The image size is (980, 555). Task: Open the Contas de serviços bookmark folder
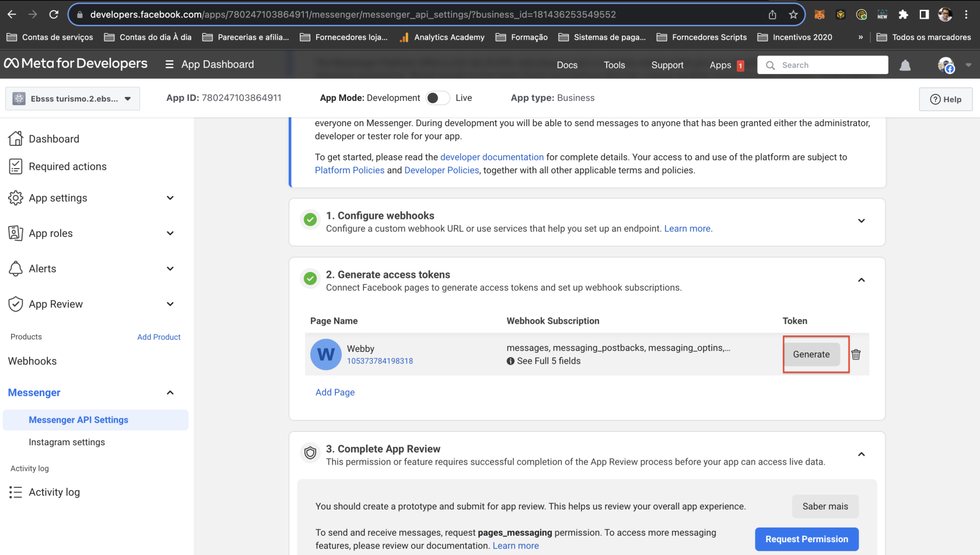50,37
